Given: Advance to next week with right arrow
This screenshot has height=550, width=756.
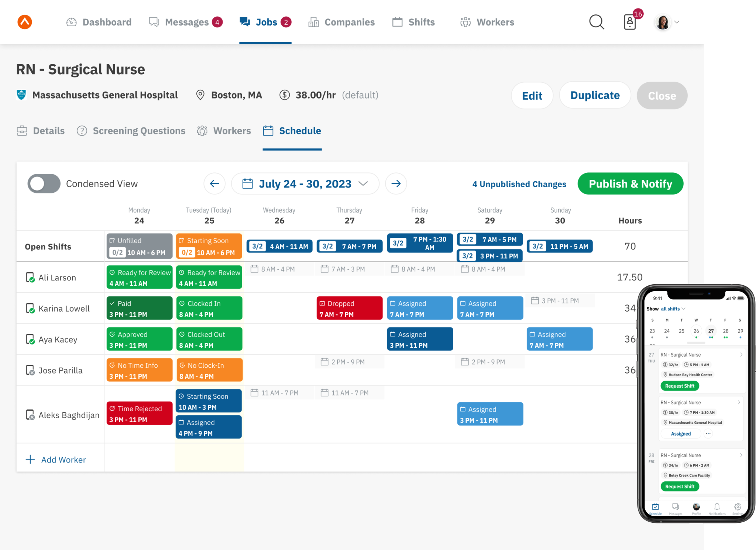Looking at the screenshot, I should 396,183.
